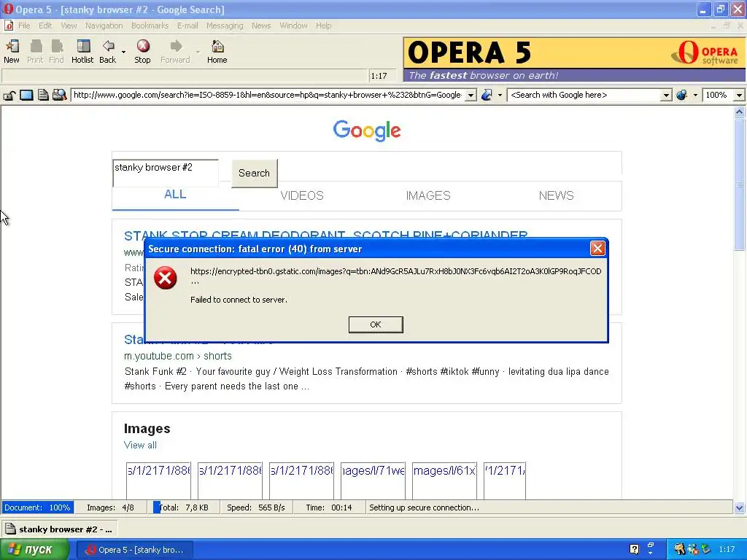Select the ALL results tab
The width and height of the screenshot is (747, 560).
tap(175, 194)
